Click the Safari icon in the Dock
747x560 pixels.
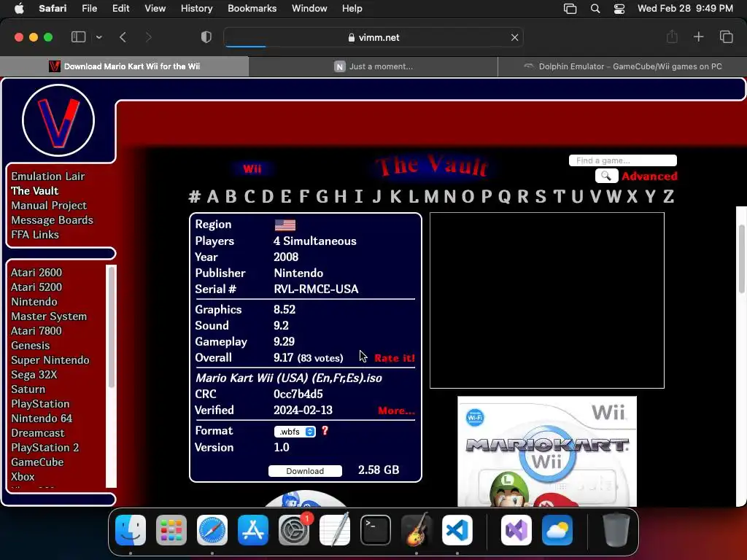coord(212,530)
